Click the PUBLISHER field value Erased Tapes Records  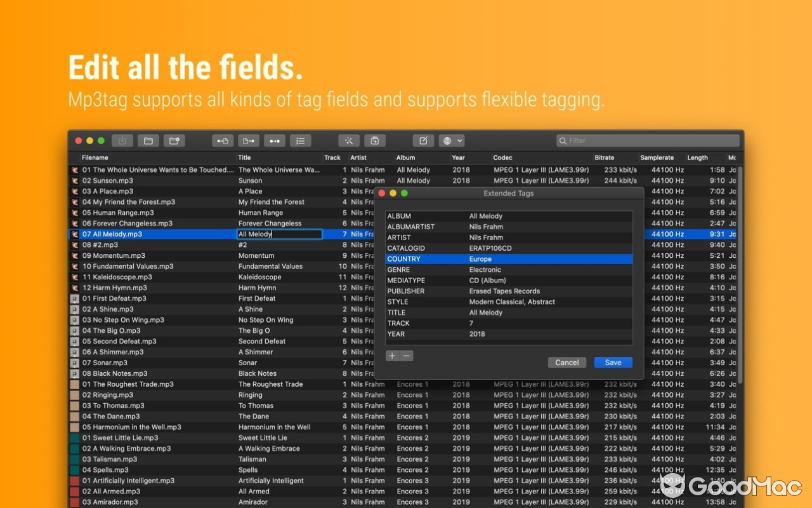[504, 291]
